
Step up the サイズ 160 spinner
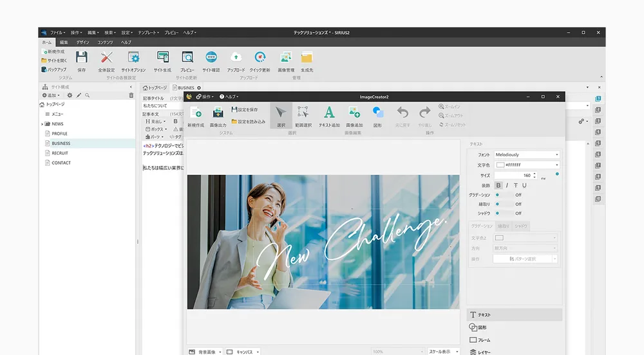pos(535,174)
